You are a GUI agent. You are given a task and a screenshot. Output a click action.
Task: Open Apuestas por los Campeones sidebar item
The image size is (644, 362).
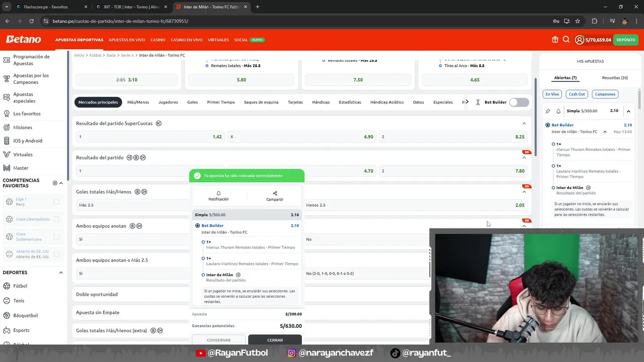[31, 79]
